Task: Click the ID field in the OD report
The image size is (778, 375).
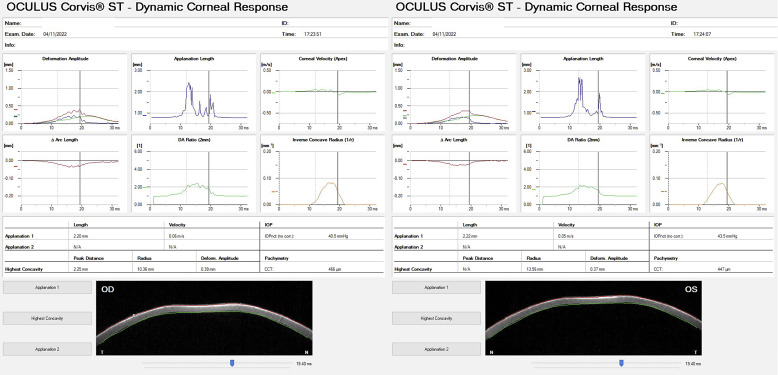Action: point(334,23)
